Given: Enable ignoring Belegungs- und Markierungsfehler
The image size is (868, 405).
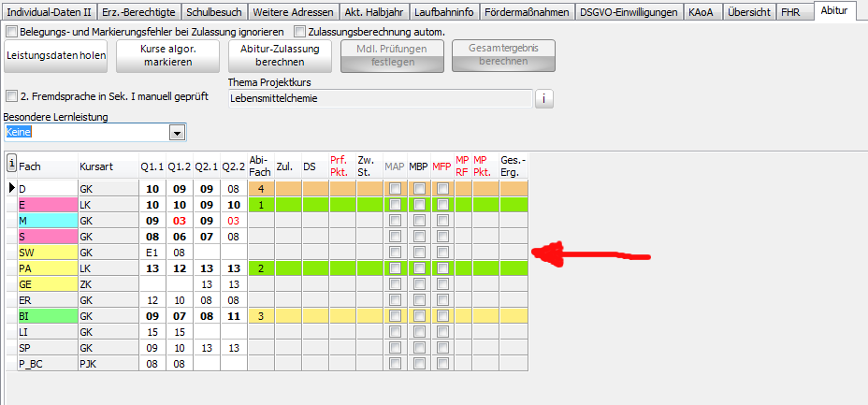Looking at the screenshot, I should 13,32.
